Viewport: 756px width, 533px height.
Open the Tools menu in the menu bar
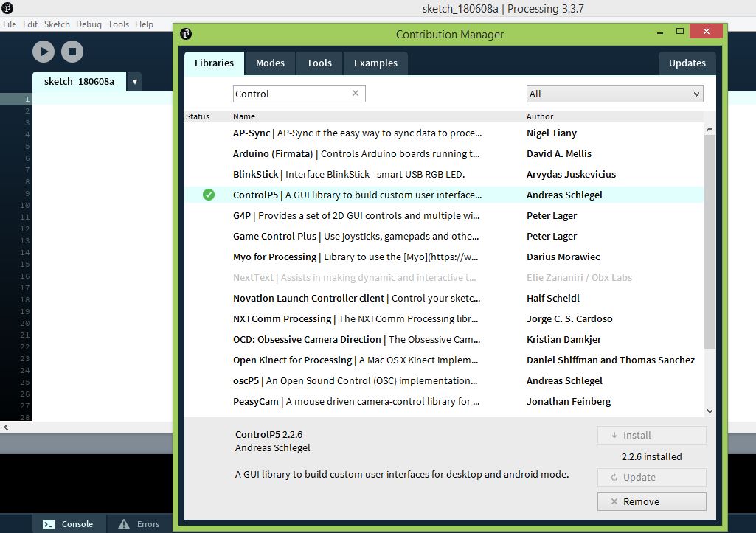pyautogui.click(x=118, y=24)
